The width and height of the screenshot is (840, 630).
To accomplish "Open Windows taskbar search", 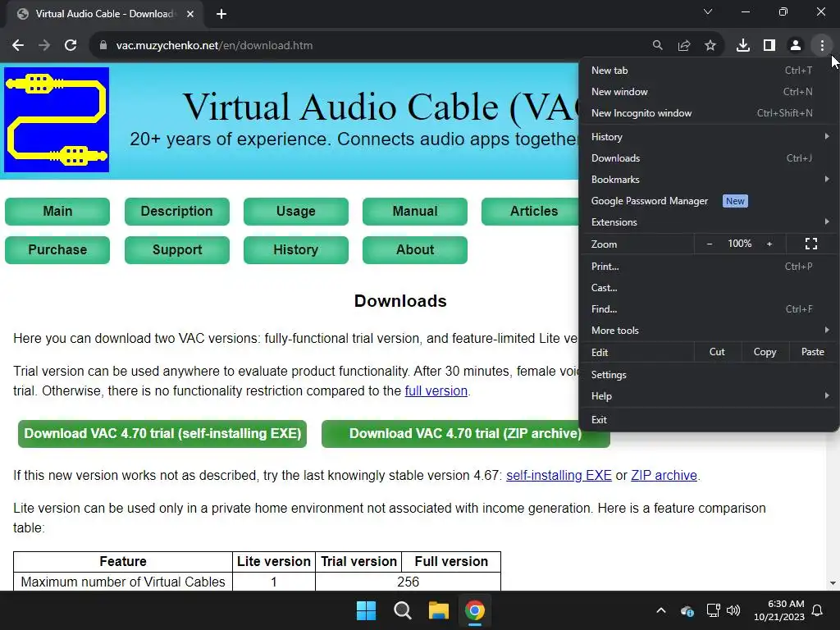I will [402, 610].
